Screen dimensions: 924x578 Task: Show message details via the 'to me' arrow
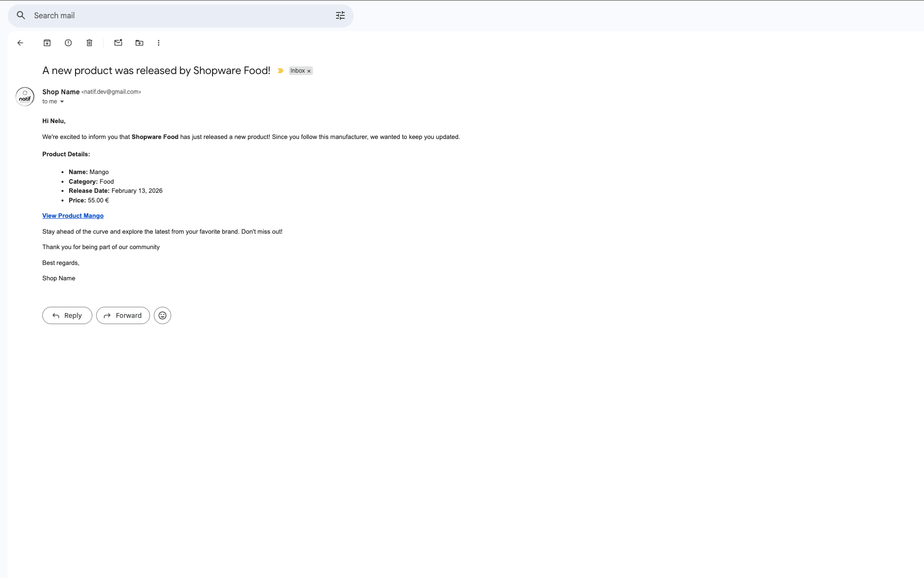point(62,101)
